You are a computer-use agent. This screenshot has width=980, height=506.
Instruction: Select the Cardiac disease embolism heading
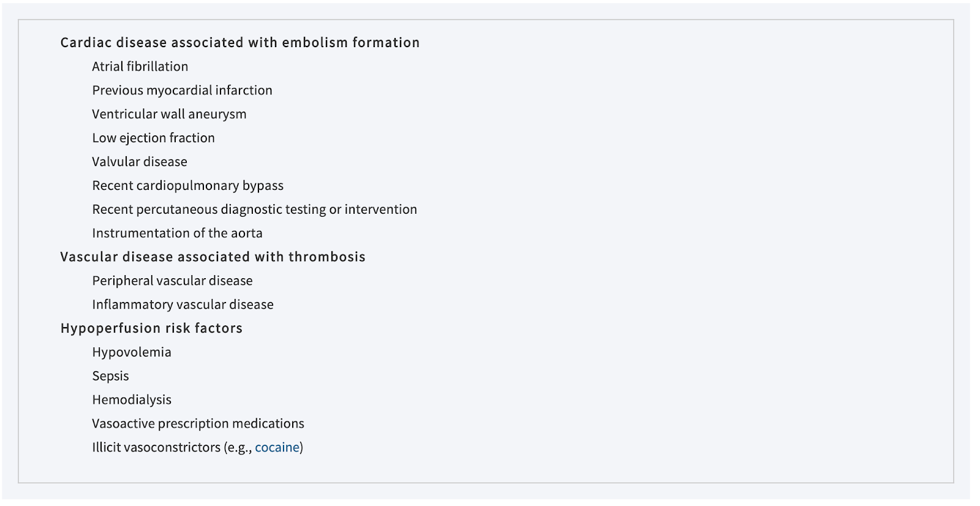(240, 42)
